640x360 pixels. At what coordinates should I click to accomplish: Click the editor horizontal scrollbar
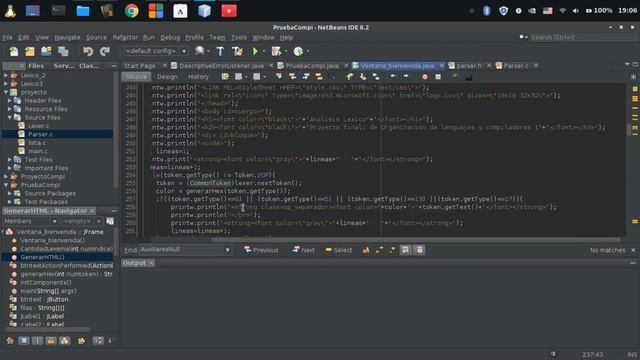416,240
